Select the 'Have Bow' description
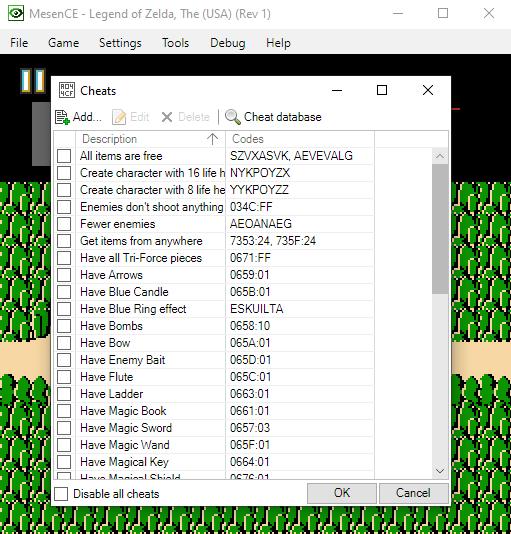This screenshot has height=534, width=511. (x=105, y=343)
